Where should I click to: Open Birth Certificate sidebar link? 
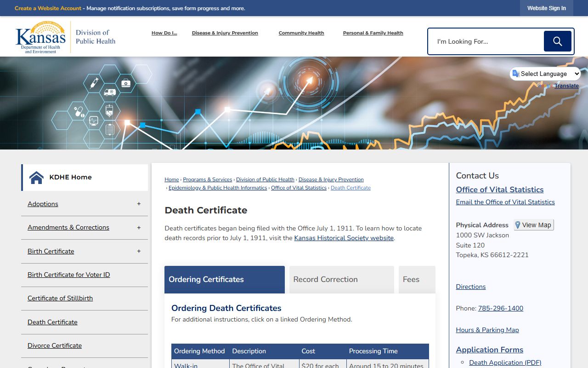pos(51,251)
